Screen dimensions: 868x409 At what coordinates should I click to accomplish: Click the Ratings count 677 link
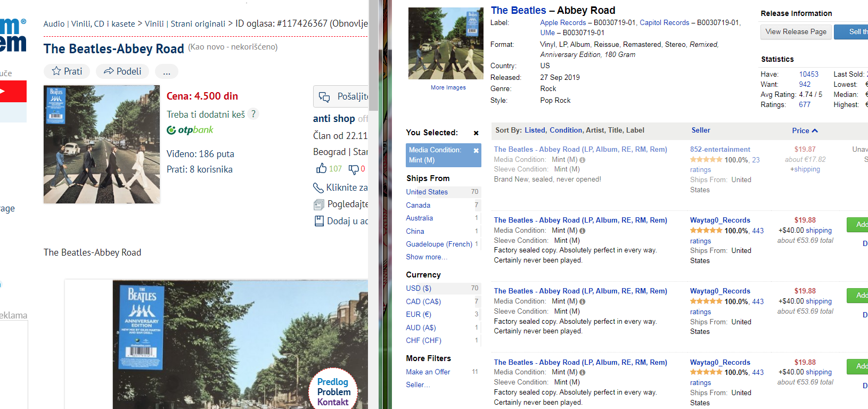(805, 104)
